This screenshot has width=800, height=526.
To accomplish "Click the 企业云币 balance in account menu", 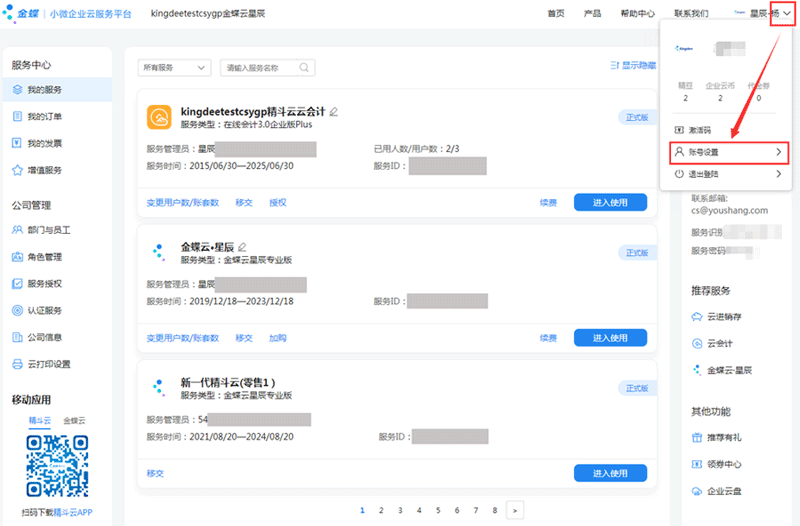I will pos(720,92).
